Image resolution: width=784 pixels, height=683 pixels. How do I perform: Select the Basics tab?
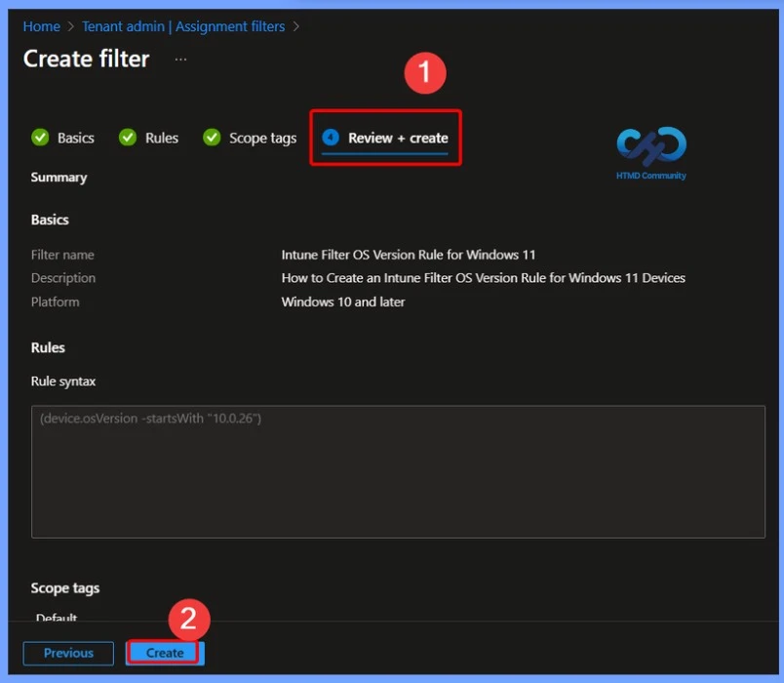tap(74, 138)
